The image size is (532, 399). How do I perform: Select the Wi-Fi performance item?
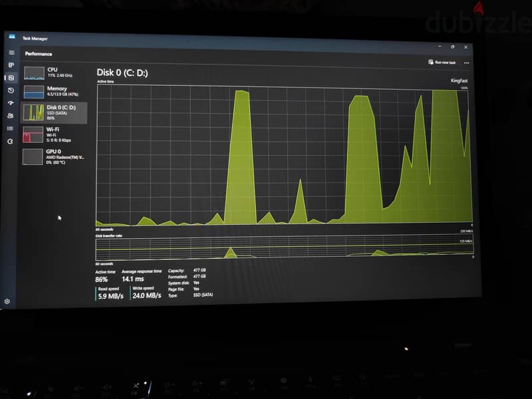point(54,135)
